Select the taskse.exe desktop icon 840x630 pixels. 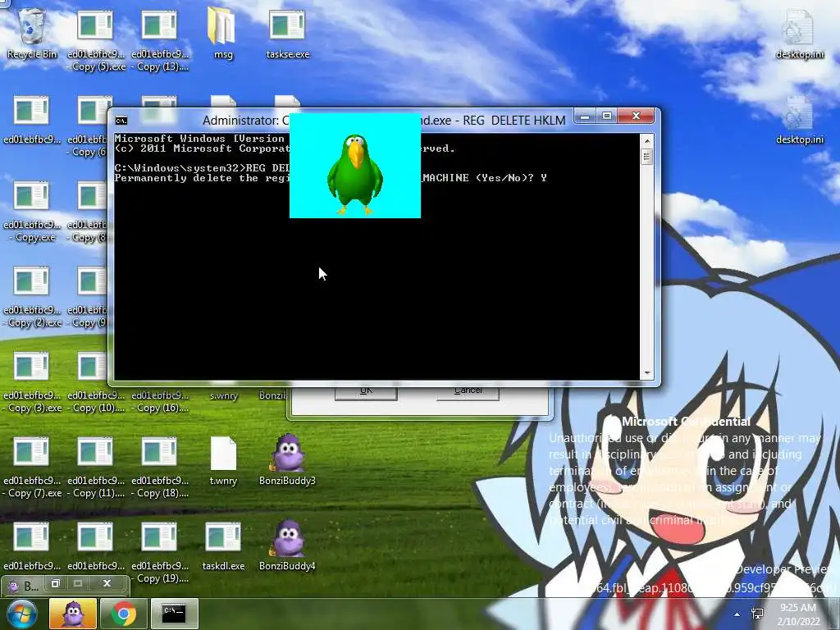point(287,34)
